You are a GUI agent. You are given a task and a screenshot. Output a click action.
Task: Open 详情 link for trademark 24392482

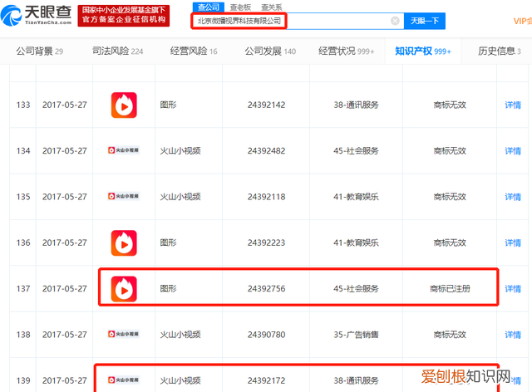(513, 151)
